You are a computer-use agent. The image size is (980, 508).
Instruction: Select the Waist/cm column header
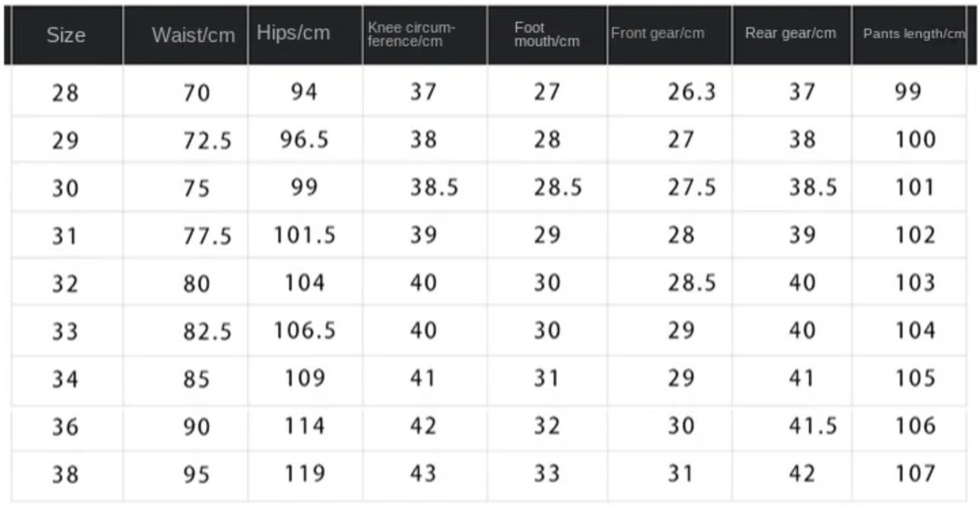point(193,35)
